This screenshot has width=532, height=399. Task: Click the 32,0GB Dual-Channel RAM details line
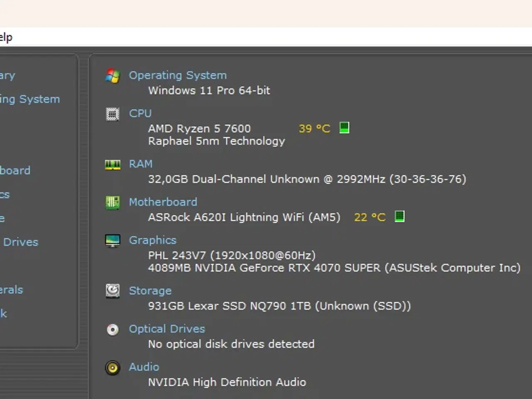click(307, 180)
